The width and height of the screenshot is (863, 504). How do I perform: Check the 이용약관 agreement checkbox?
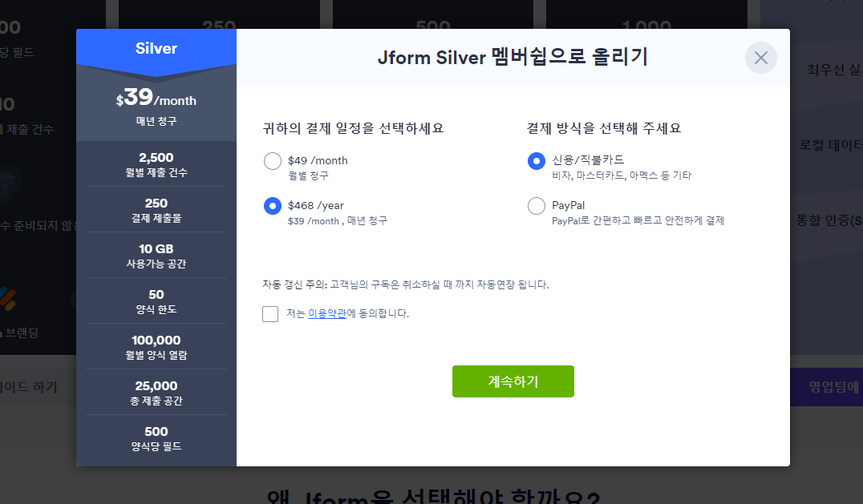[270, 314]
